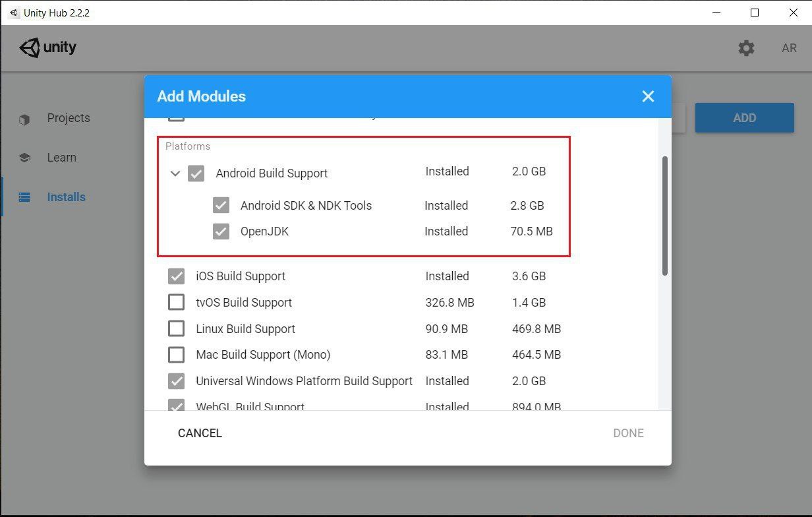
Task: Click the tvOS Build Support label
Action: [244, 303]
